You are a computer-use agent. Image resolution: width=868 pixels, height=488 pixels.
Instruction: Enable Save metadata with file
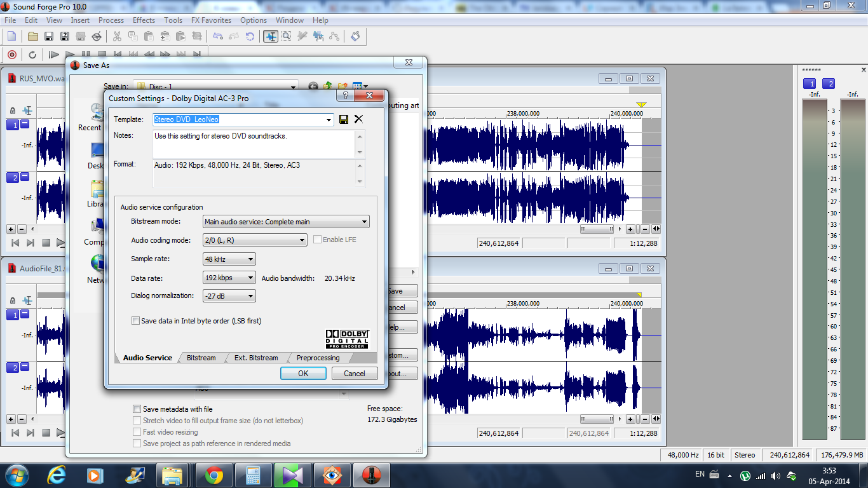137,409
